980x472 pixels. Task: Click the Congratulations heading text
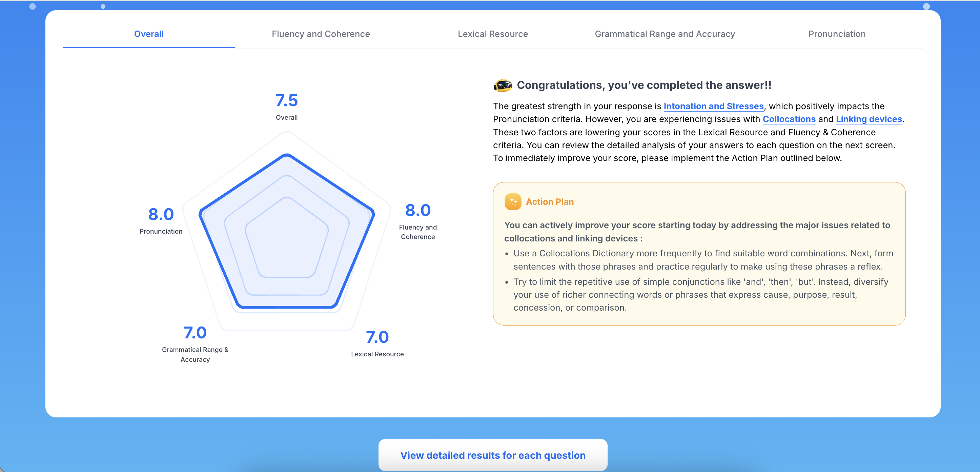644,85
